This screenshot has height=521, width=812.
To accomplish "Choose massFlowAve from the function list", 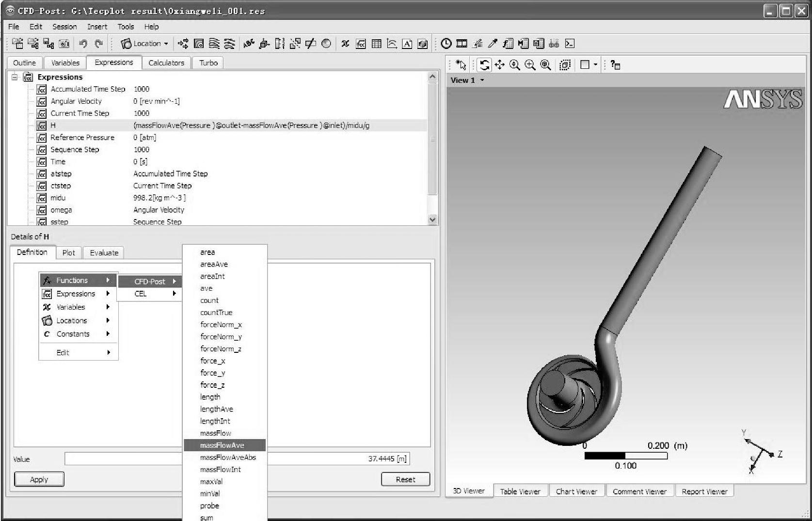I will [224, 445].
